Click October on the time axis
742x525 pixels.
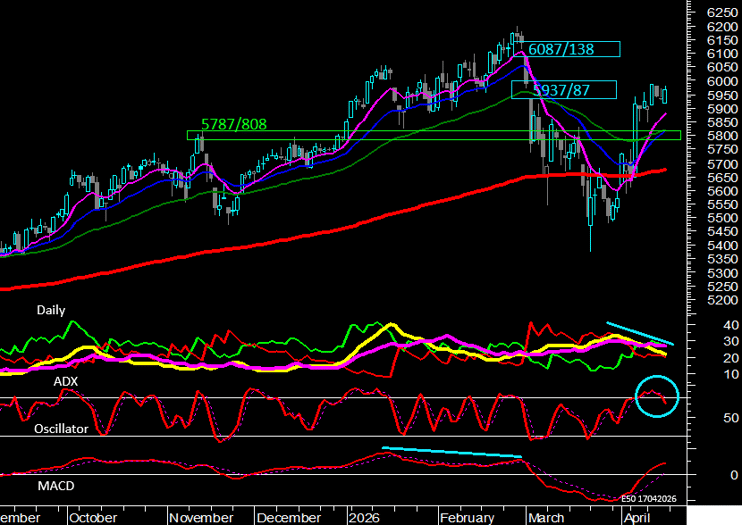point(96,518)
